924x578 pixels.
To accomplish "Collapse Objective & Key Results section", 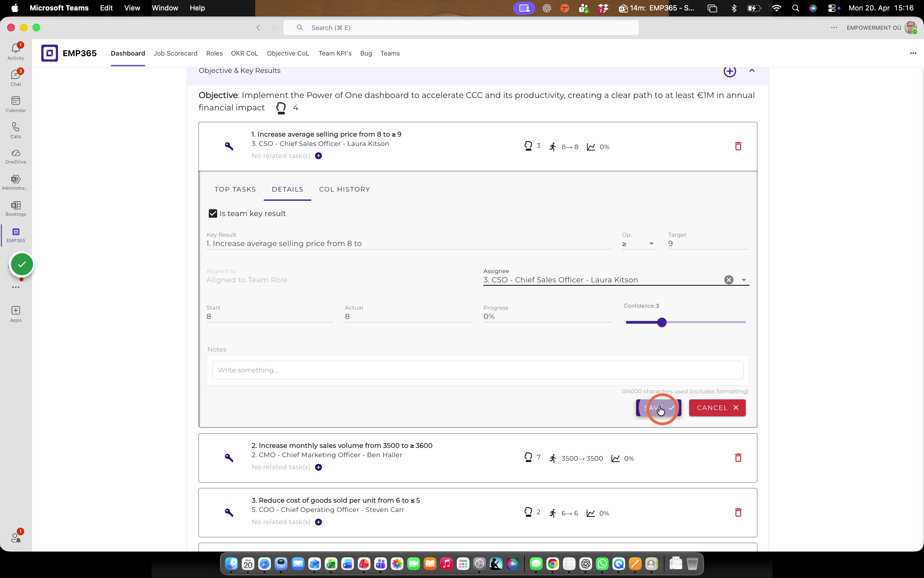I will pyautogui.click(x=752, y=70).
